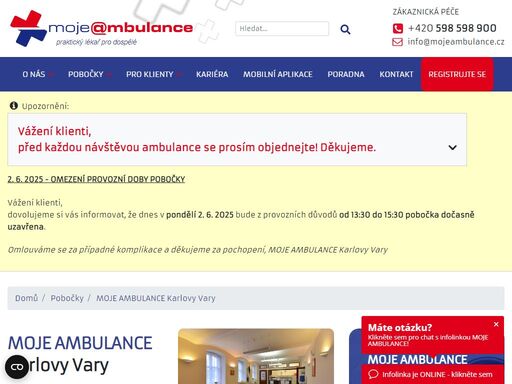Click the moje@mbulance logo

(x=102, y=29)
